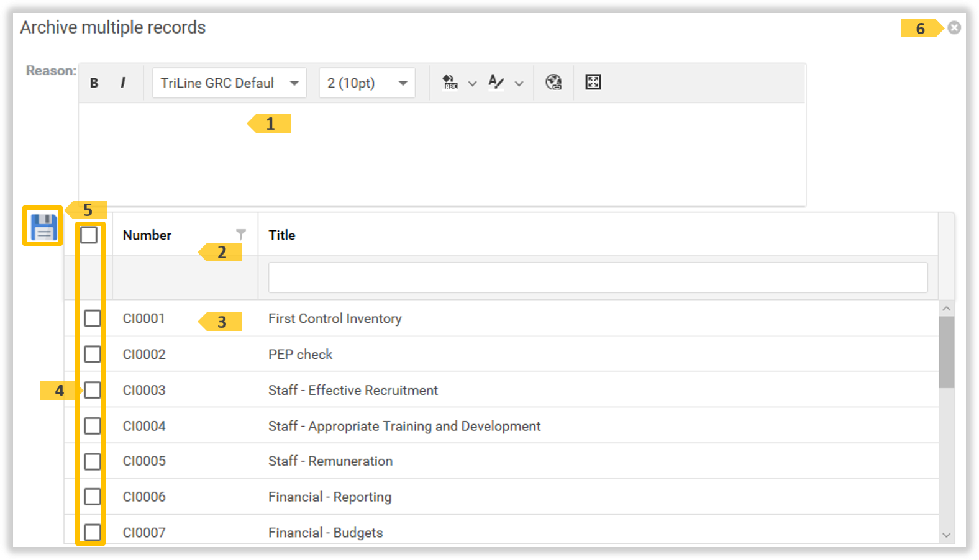Tick the checkbox for record CI0001

[x=93, y=318]
